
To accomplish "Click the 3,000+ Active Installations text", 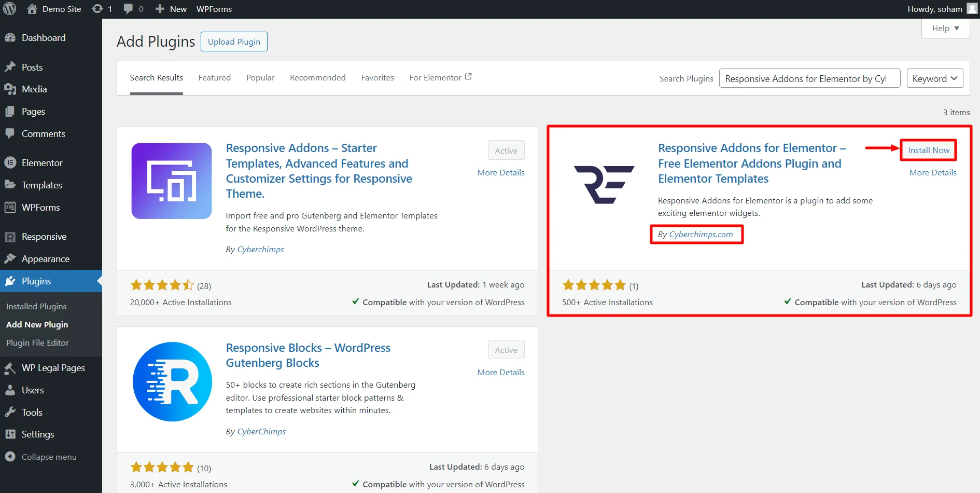I will click(x=178, y=484).
